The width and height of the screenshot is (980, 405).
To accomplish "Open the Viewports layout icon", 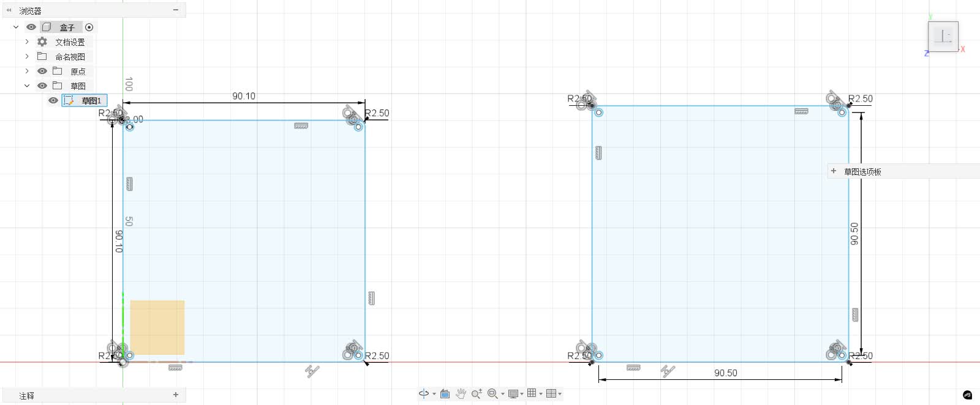I will point(551,393).
